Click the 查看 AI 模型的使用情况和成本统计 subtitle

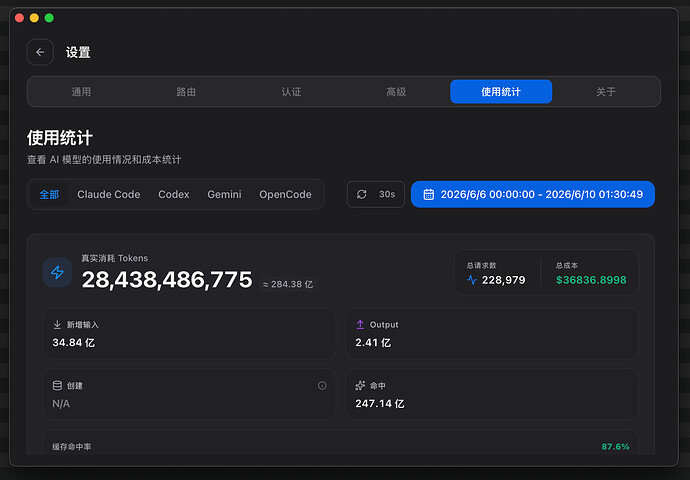[x=104, y=160]
